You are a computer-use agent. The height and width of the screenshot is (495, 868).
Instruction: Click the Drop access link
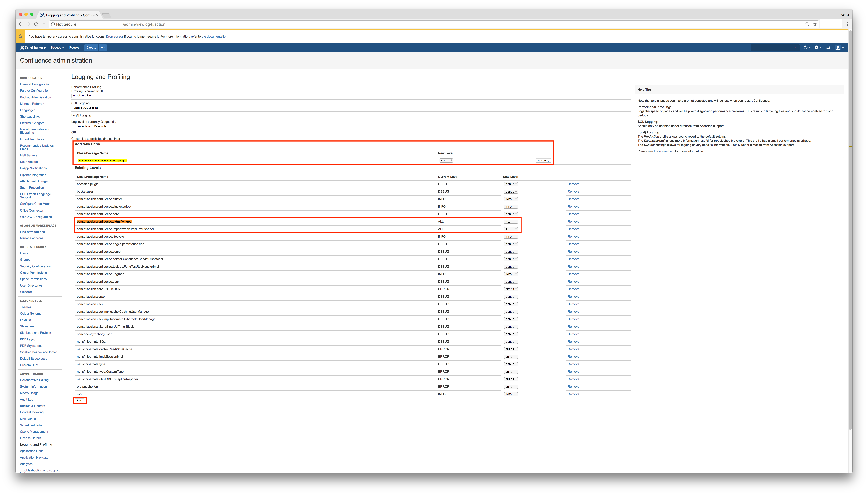[115, 36]
